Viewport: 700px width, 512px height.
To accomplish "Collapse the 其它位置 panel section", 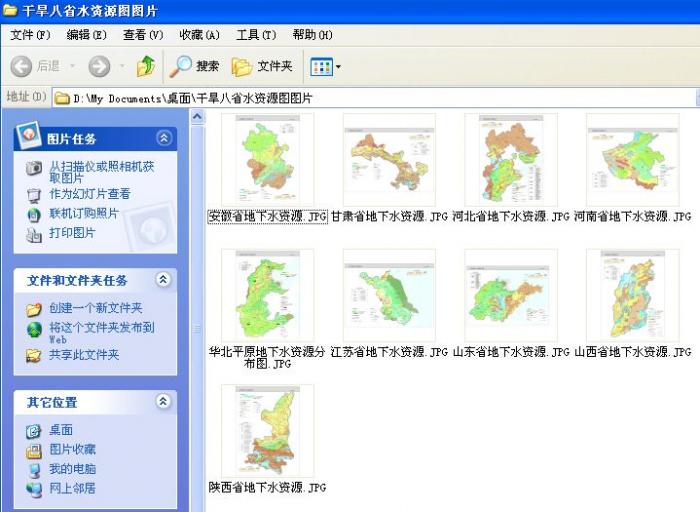I will click(164, 402).
